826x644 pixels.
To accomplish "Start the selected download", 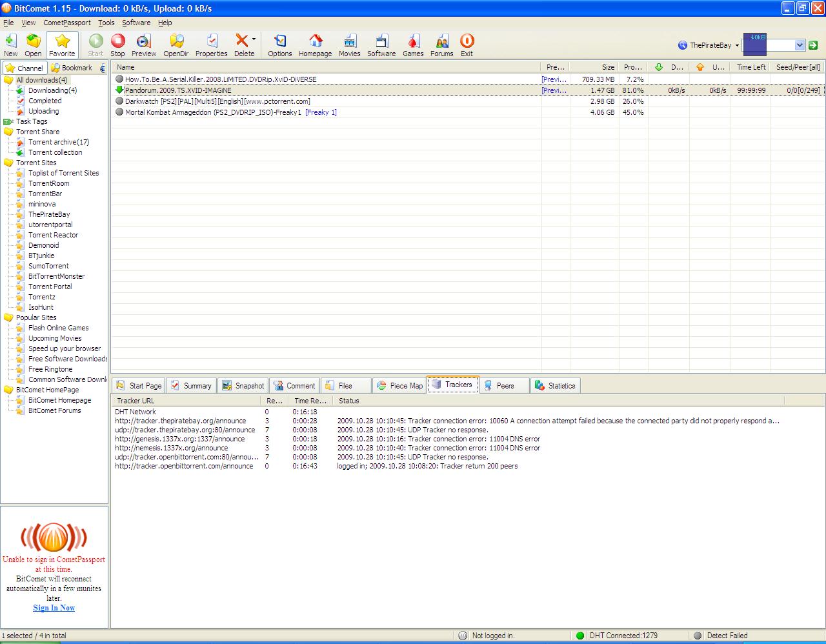I will [96, 45].
